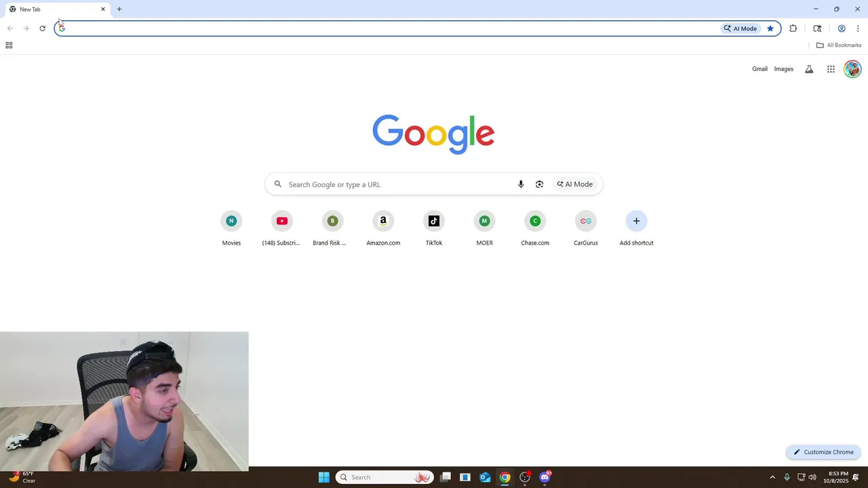Open the Gmail link

pos(759,69)
